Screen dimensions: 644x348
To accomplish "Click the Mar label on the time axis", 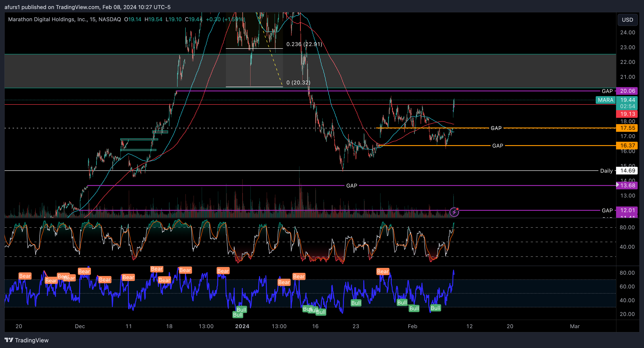I will tap(575, 326).
